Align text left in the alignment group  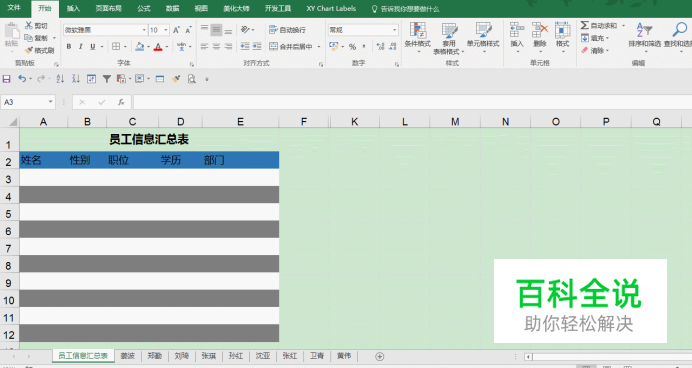pyautogui.click(x=204, y=46)
